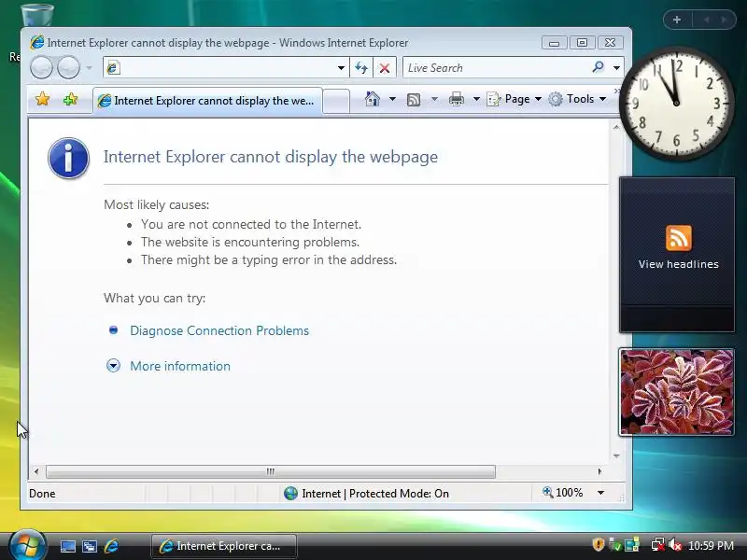Minimize the Internet Explorer window

coord(554,43)
